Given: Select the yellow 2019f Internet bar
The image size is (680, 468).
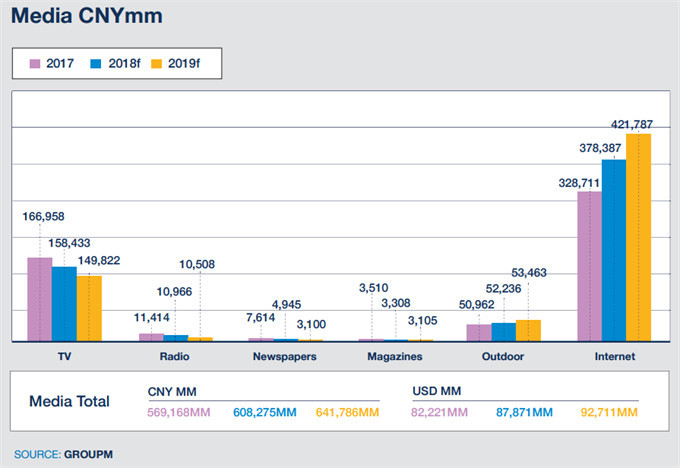Looking at the screenshot, I should pos(638,237).
